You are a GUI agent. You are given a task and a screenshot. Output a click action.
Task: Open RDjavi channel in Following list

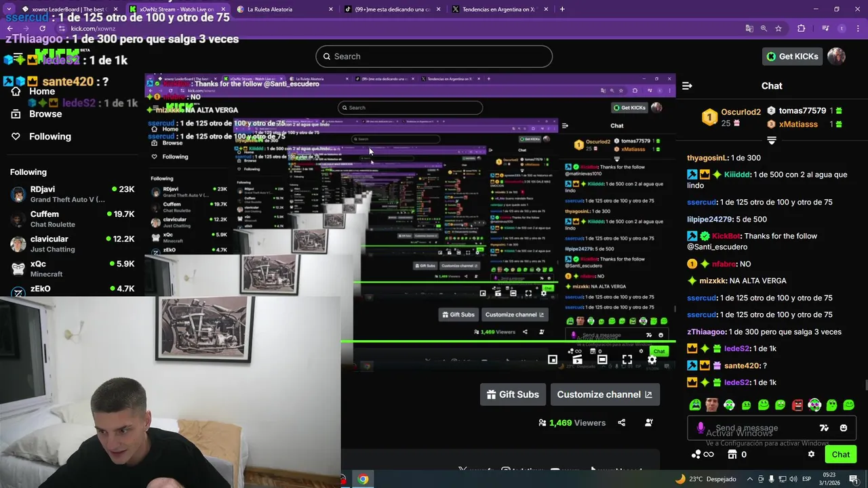coord(72,195)
